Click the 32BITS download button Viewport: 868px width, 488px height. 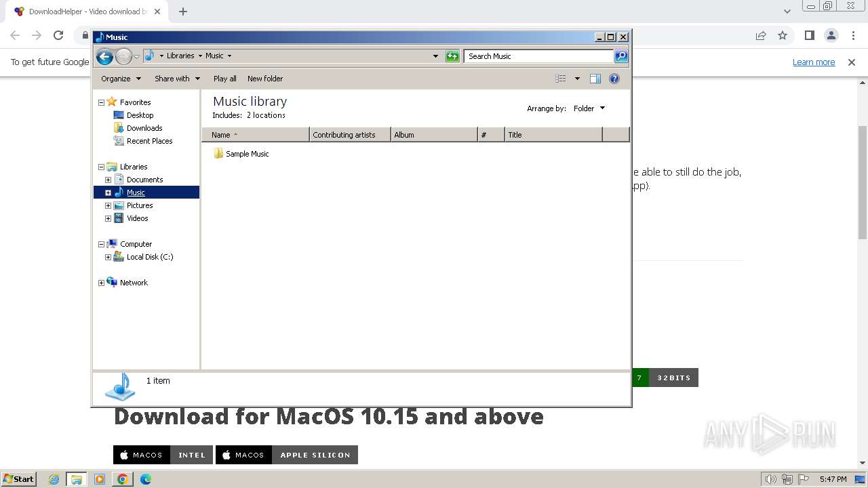673,378
